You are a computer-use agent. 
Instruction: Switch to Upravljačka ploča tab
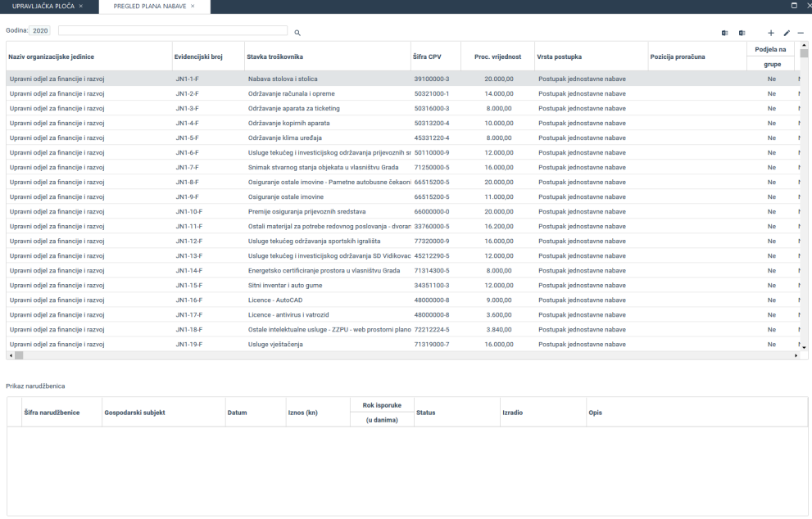pyautogui.click(x=43, y=6)
